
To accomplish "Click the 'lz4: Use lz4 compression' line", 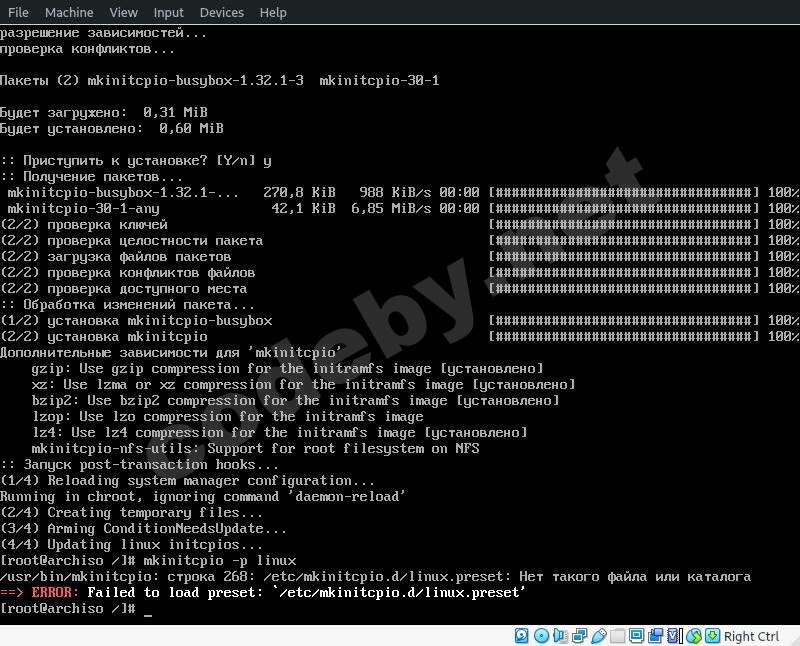I will pos(279,433).
